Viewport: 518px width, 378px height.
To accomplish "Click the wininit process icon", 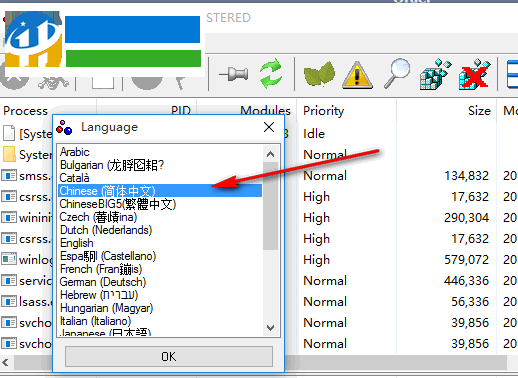I will [9, 217].
